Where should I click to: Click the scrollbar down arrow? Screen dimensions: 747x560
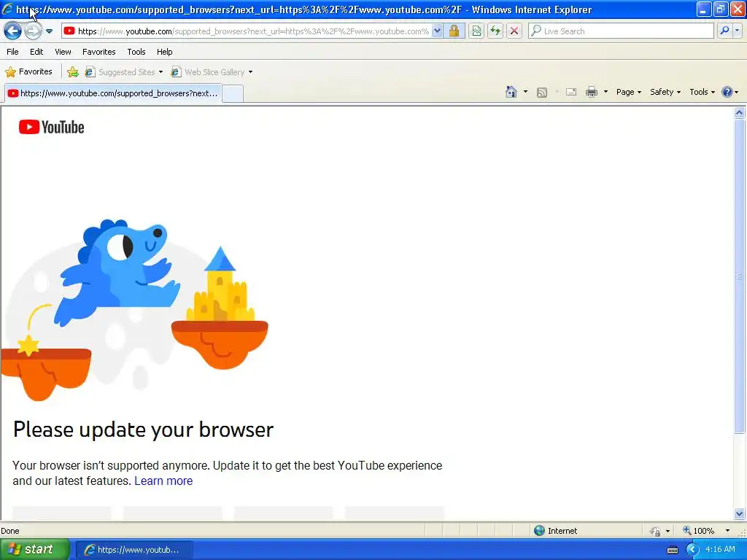740,513
